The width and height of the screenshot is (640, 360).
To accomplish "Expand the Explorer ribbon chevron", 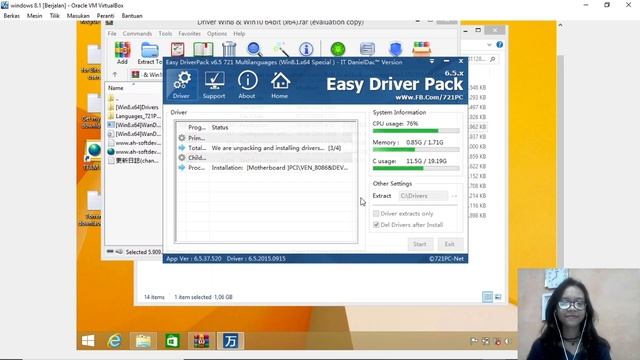I will click(x=489, y=44).
